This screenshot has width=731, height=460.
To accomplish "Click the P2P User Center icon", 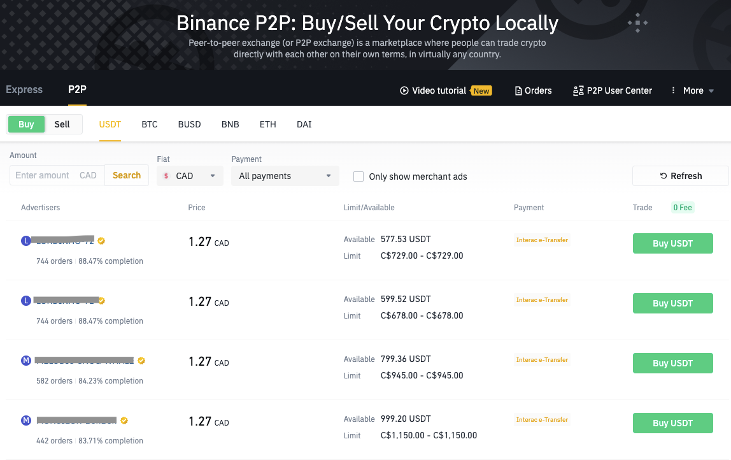I will [578, 91].
